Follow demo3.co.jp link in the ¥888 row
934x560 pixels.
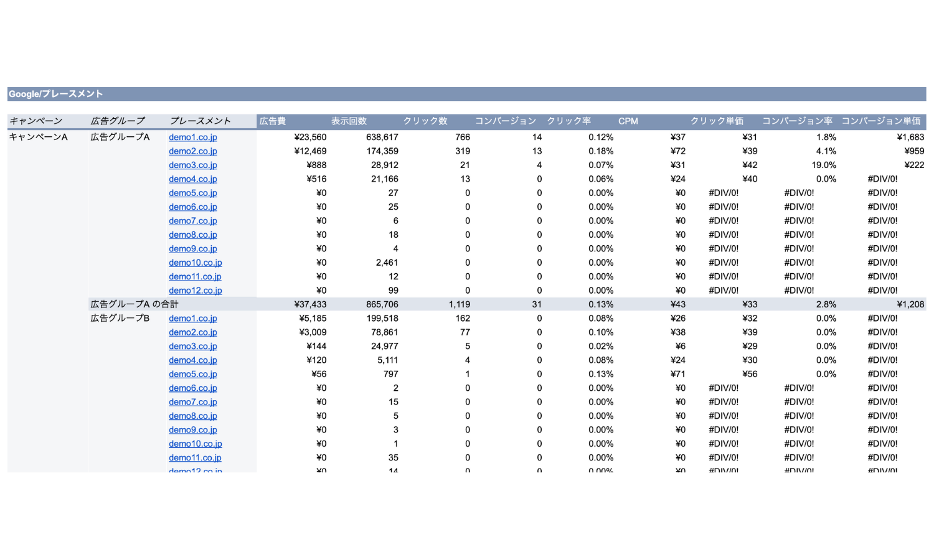193,165
